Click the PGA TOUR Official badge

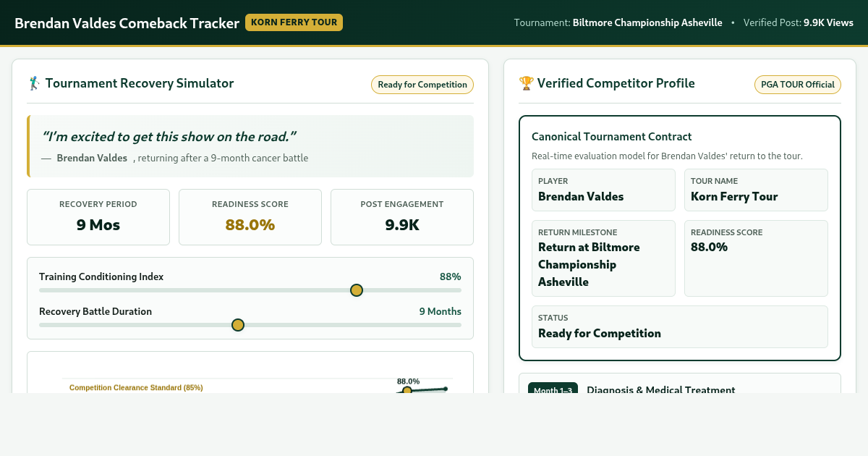tap(798, 85)
